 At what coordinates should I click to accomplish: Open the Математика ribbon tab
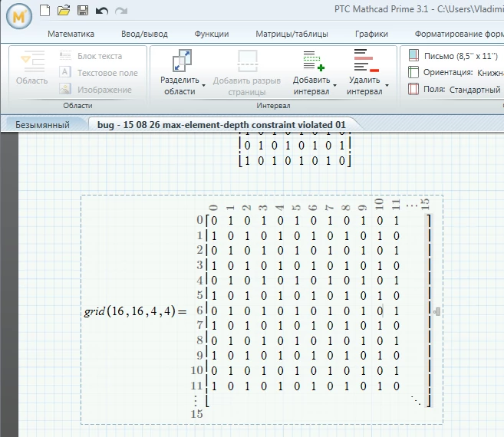coord(71,34)
